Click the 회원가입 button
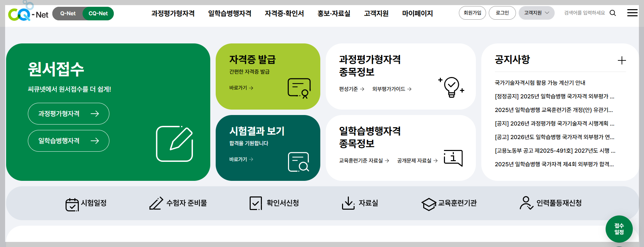This screenshot has height=247, width=644. click(472, 13)
